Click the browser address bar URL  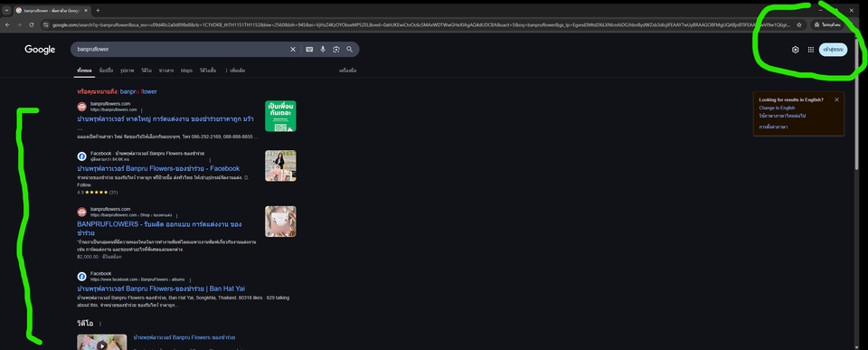[420, 25]
